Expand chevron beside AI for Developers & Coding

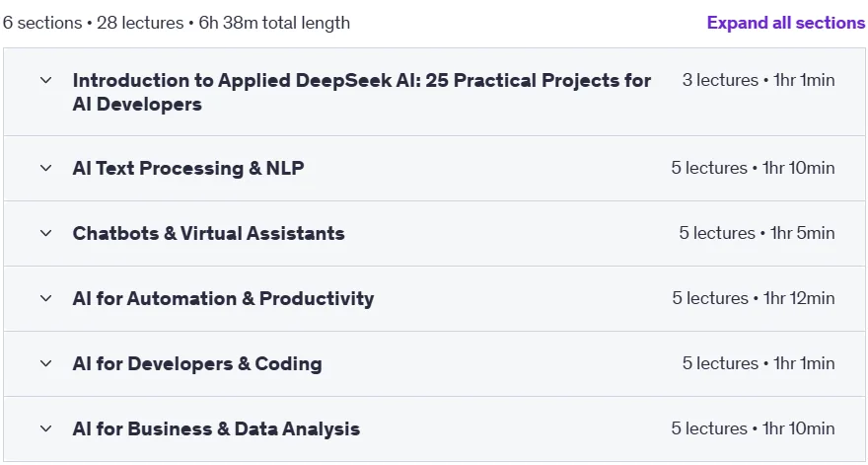(x=46, y=363)
